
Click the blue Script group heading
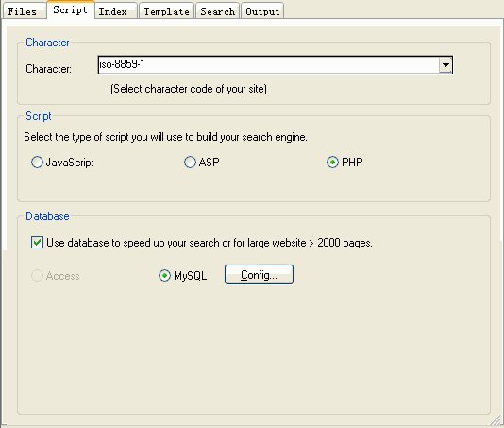coord(39,116)
